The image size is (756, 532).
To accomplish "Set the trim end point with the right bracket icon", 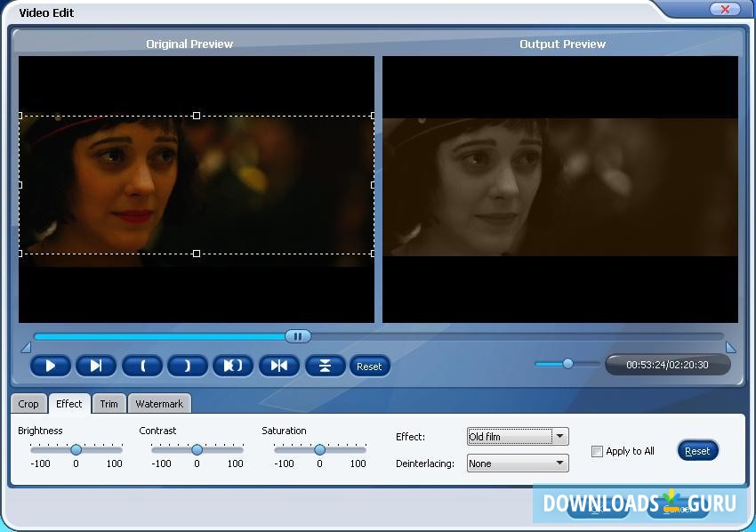I will (x=188, y=366).
